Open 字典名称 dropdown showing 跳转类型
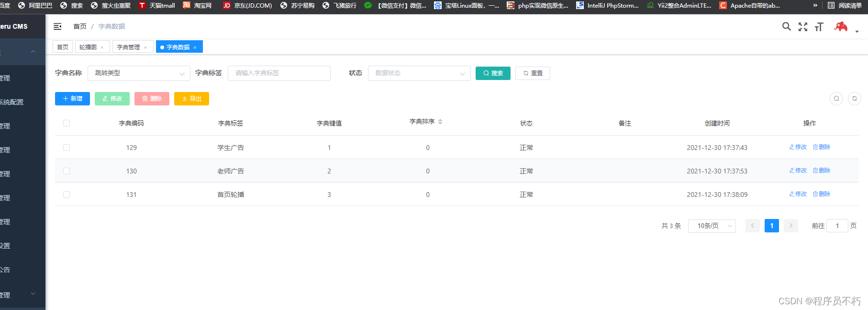This screenshot has height=310, width=868. pyautogui.click(x=139, y=73)
